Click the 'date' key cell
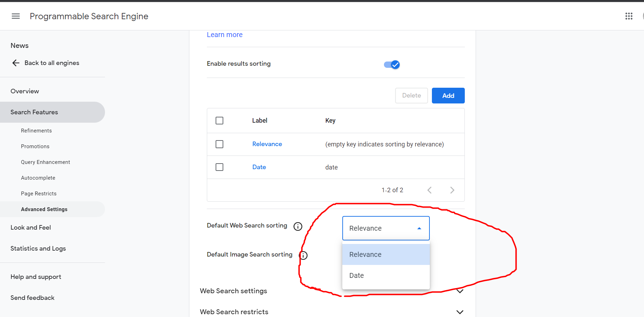 pyautogui.click(x=331, y=167)
